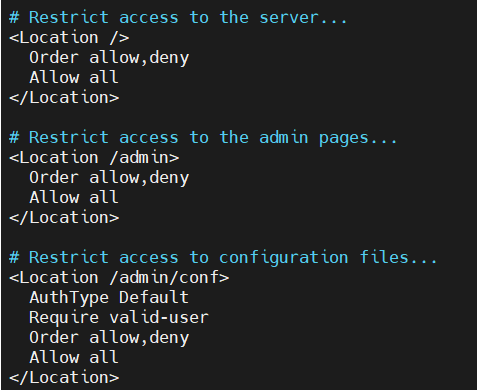Click 'Allow all' under /admin/conf block
Screen dimensions: 477x390
74,357
